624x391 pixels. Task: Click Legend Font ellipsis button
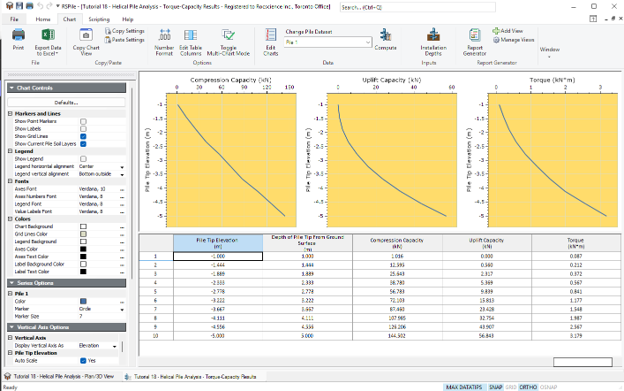coord(122,204)
